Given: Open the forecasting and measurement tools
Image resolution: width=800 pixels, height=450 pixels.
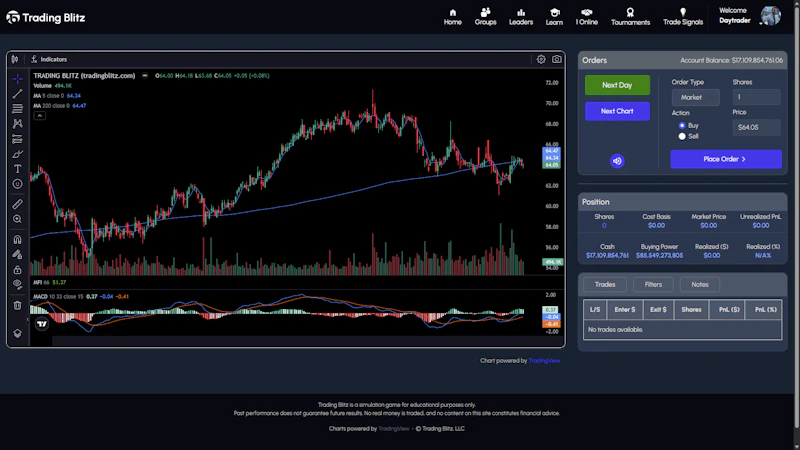Looking at the screenshot, I should (x=17, y=139).
